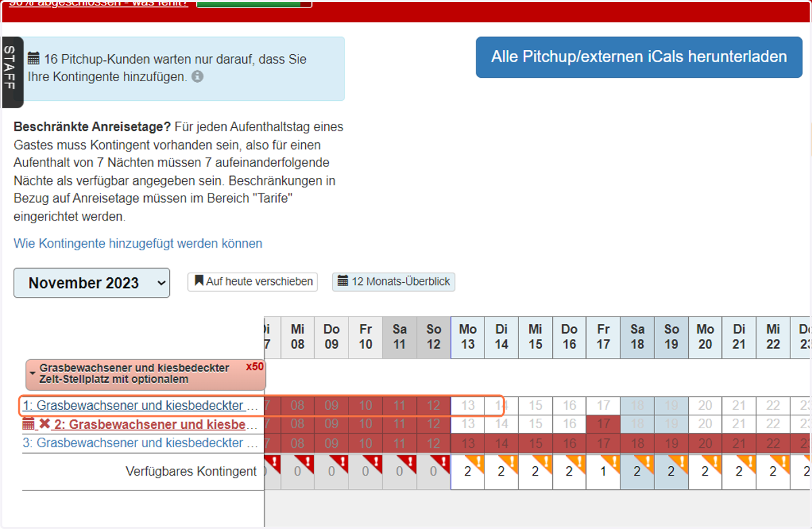812x529 pixels.
Task: Click red warning flag under Mi 08
Action: [308, 462]
